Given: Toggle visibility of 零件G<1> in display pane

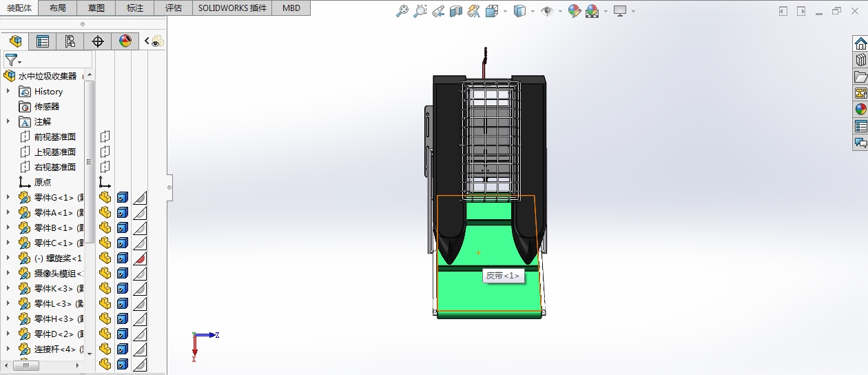Looking at the screenshot, I should [105, 198].
